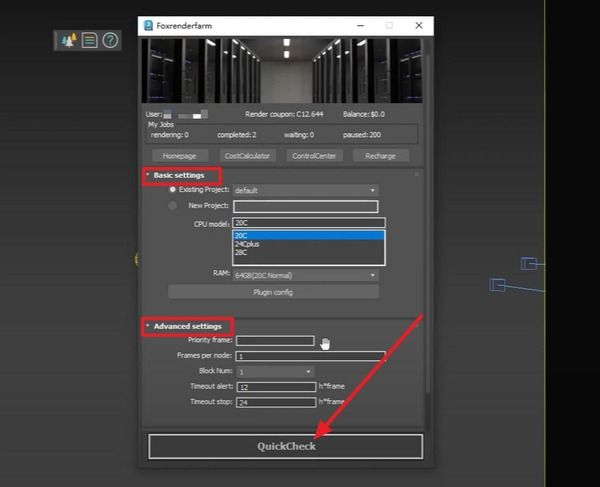Focus the New Project name field

pyautogui.click(x=305, y=207)
